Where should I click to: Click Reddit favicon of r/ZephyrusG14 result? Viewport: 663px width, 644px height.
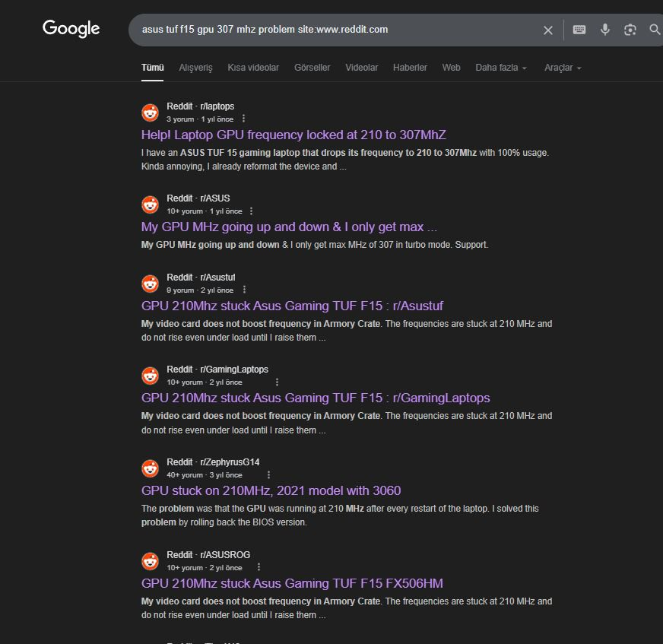coord(150,468)
